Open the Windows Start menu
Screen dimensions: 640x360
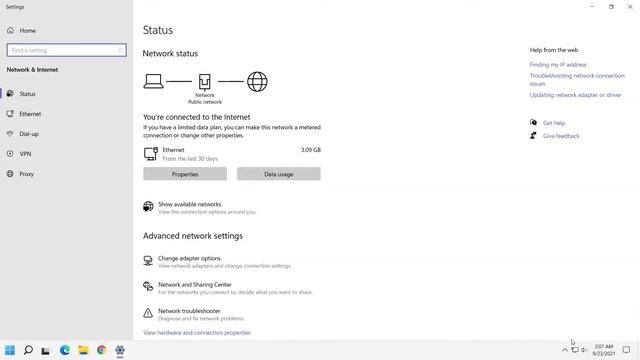[x=10, y=350]
